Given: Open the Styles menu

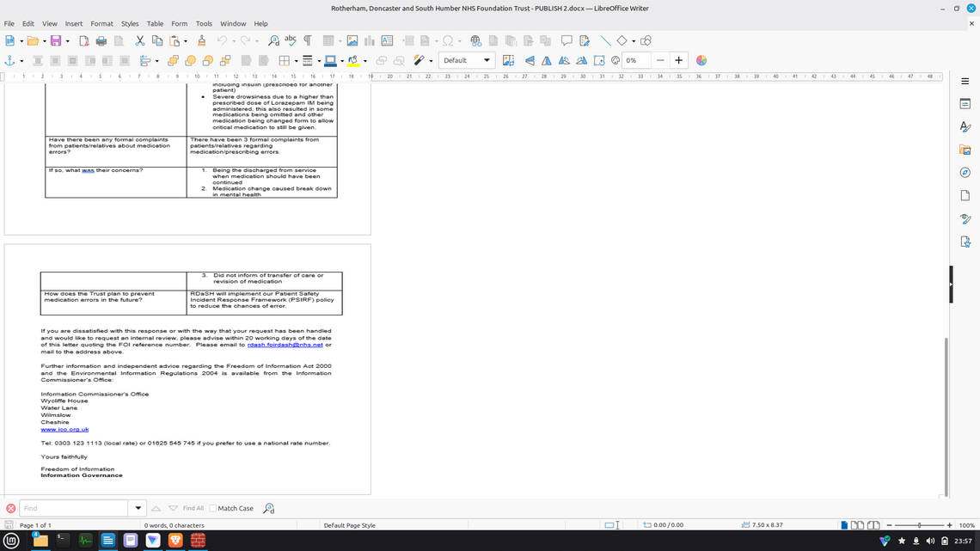Looking at the screenshot, I should click(x=130, y=23).
